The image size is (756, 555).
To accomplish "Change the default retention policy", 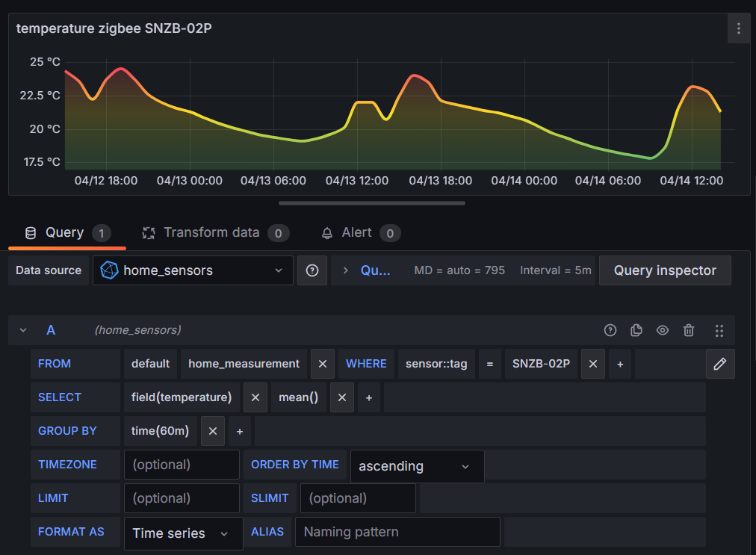I will 150,364.
